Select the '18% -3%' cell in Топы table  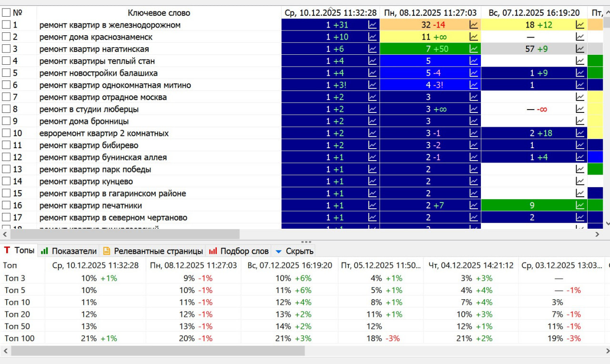381,338
